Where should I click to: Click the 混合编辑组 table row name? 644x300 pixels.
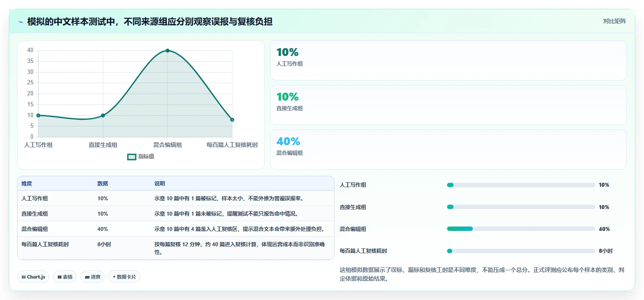35,229
